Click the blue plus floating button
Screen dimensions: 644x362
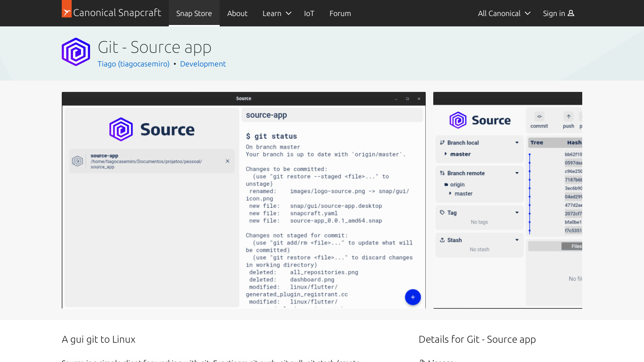pyautogui.click(x=413, y=297)
